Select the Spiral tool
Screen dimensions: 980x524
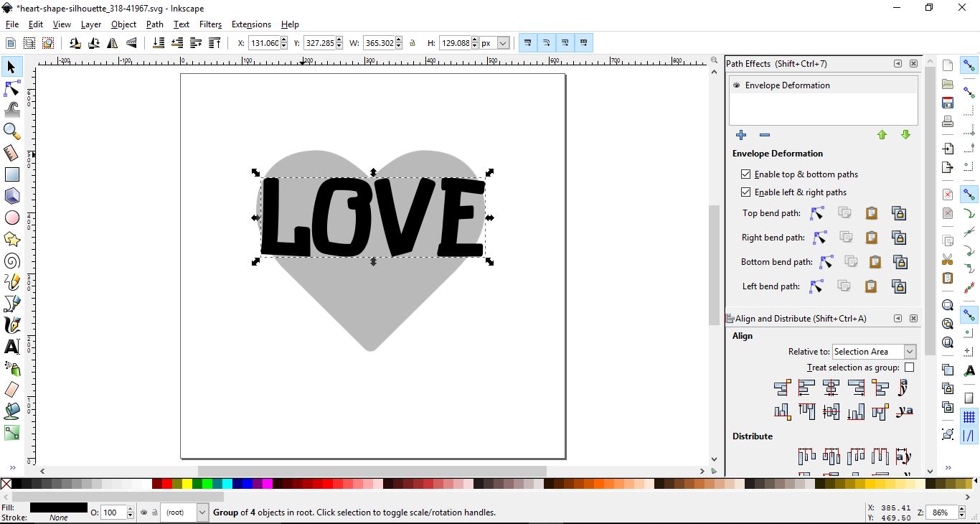[x=11, y=261]
